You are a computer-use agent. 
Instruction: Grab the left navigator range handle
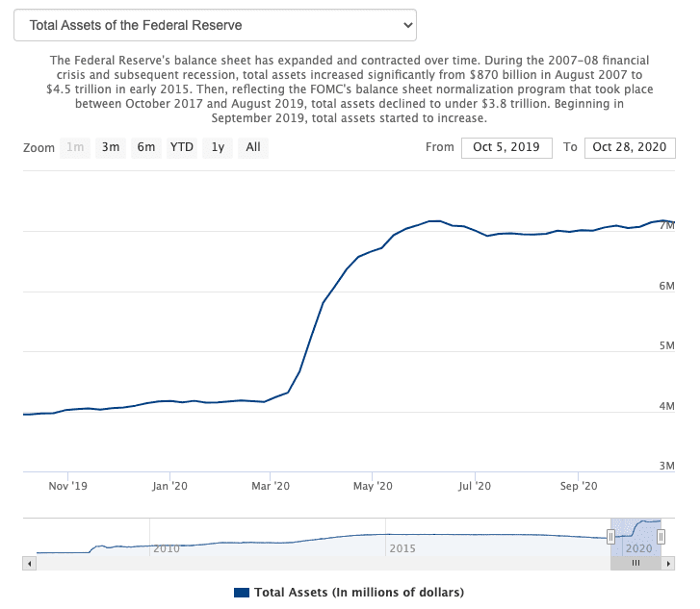coord(610,537)
